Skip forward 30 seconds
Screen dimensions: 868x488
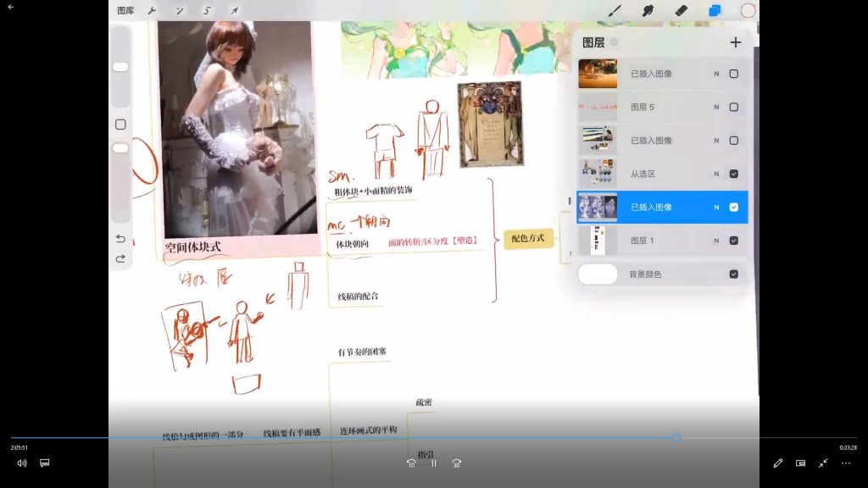(x=457, y=463)
